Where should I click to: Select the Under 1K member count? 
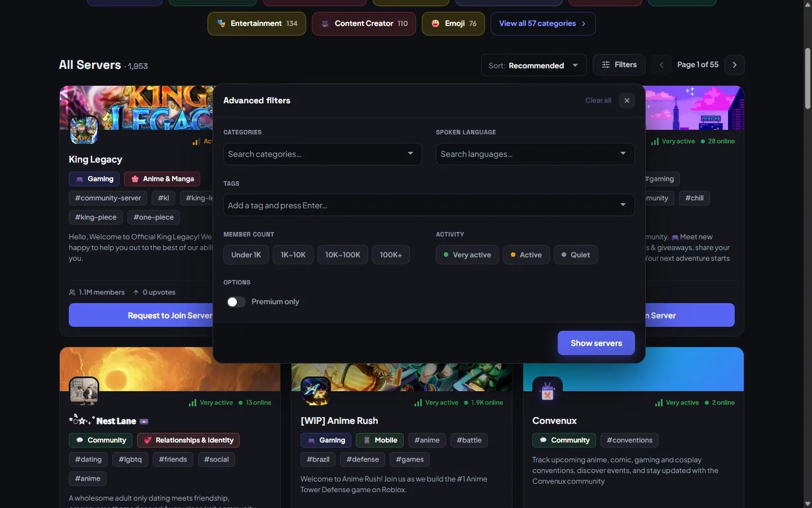click(x=246, y=255)
